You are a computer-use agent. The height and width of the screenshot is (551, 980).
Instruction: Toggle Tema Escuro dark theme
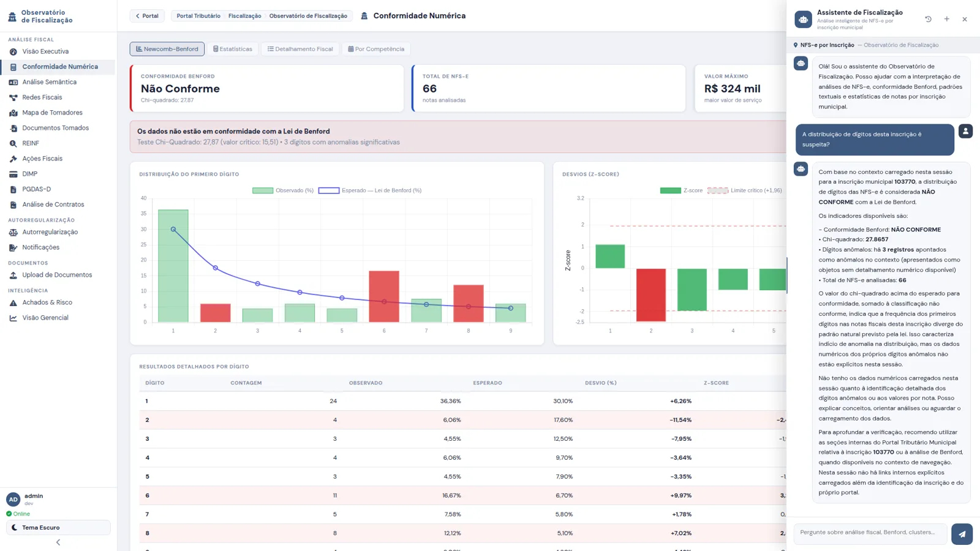tap(58, 527)
